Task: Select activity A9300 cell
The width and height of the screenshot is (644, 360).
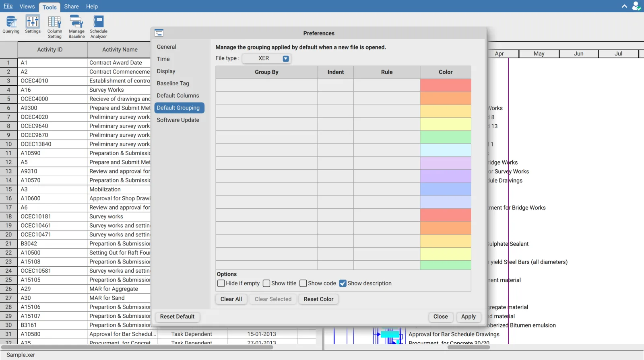Action: tap(53, 108)
